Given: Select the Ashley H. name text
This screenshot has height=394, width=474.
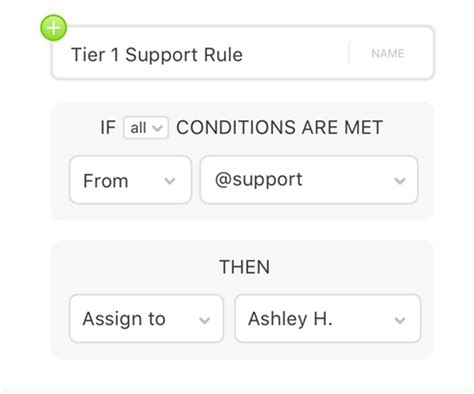Looking at the screenshot, I should pos(290,319).
